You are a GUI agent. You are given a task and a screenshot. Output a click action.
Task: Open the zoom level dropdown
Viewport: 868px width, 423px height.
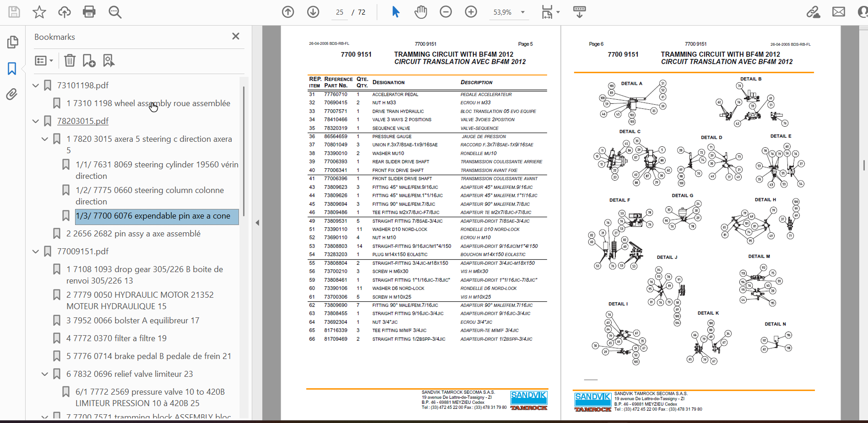(x=523, y=12)
